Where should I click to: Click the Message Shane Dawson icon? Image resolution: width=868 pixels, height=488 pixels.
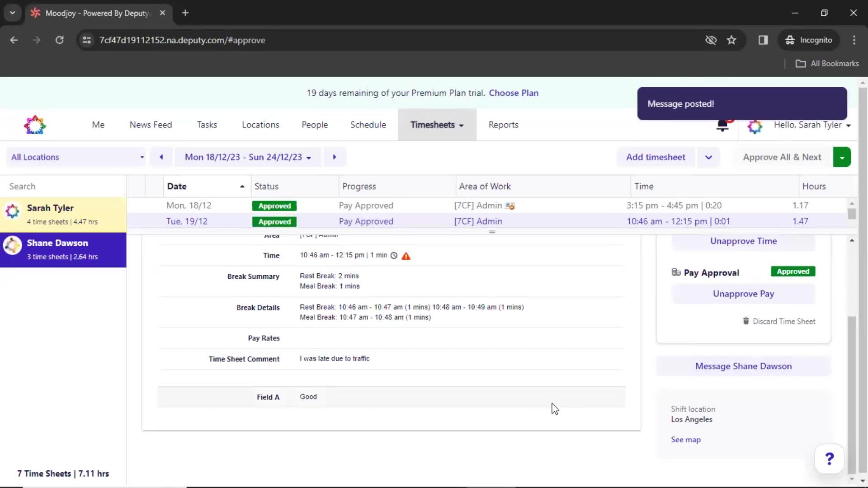coord(743,366)
